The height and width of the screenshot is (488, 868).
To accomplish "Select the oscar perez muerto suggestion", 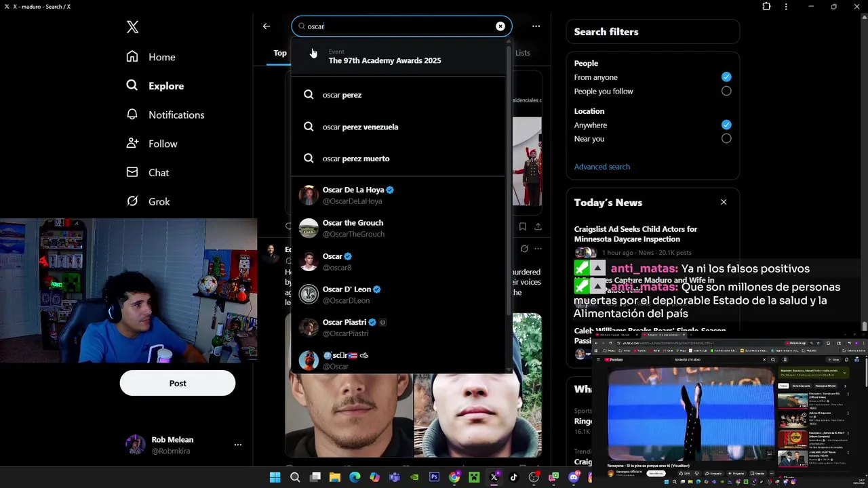I will click(x=398, y=159).
